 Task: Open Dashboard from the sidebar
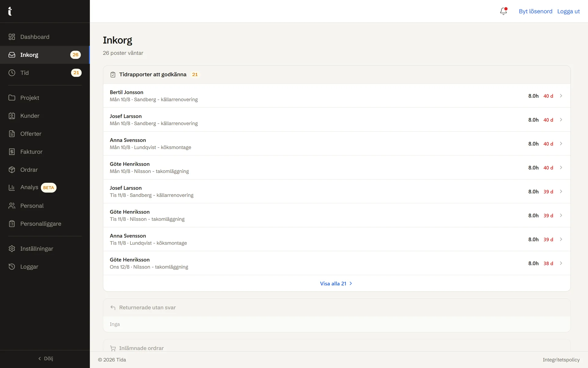click(x=45, y=37)
